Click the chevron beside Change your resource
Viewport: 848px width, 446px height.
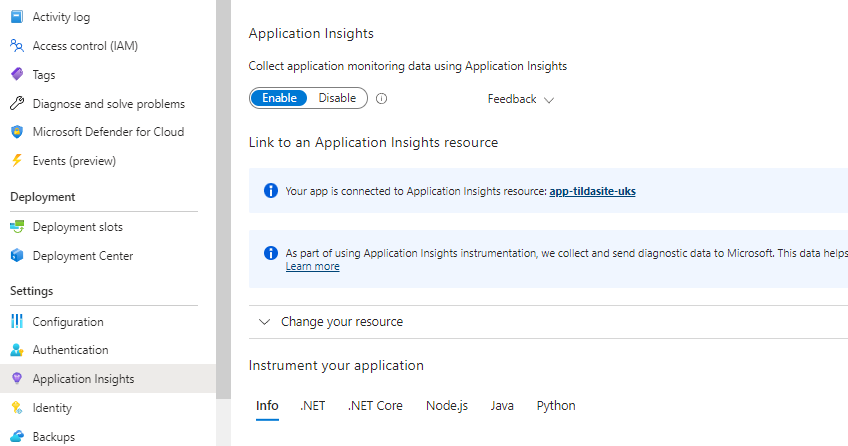tap(264, 322)
